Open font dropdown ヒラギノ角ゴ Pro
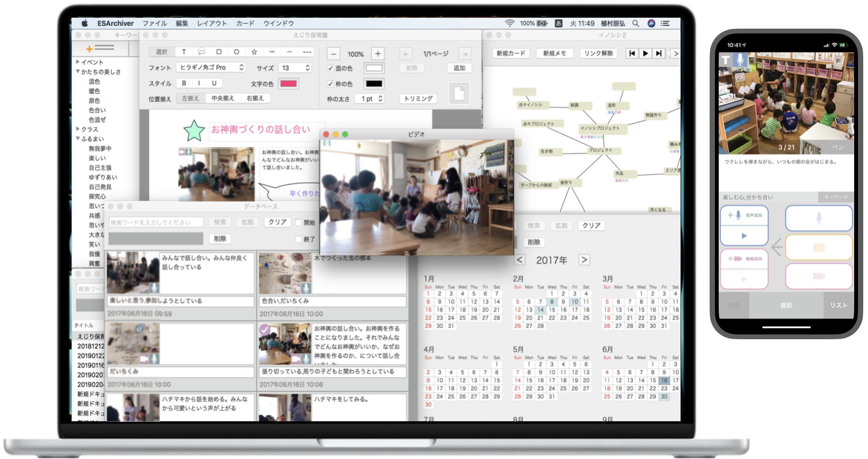The image size is (868, 459). (211, 68)
